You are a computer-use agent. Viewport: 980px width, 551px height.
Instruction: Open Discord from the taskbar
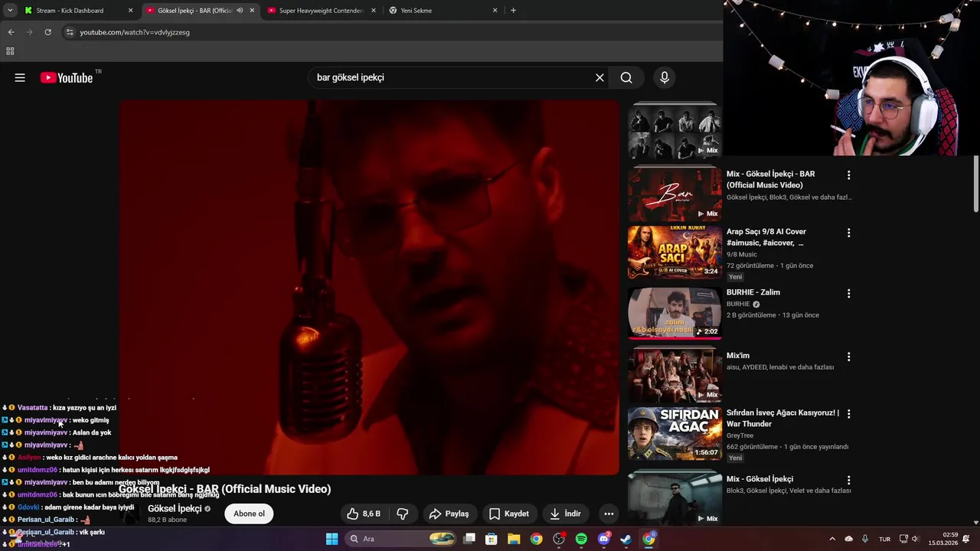coord(604,539)
